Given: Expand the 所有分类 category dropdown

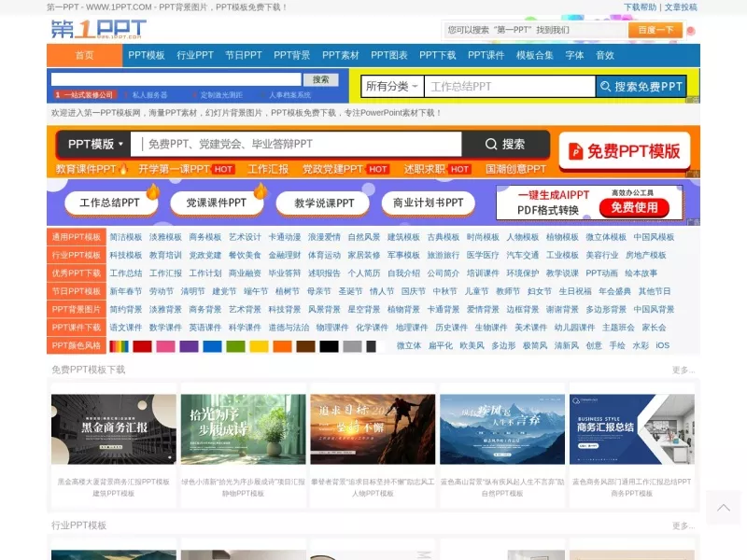Looking at the screenshot, I should pyautogui.click(x=392, y=86).
